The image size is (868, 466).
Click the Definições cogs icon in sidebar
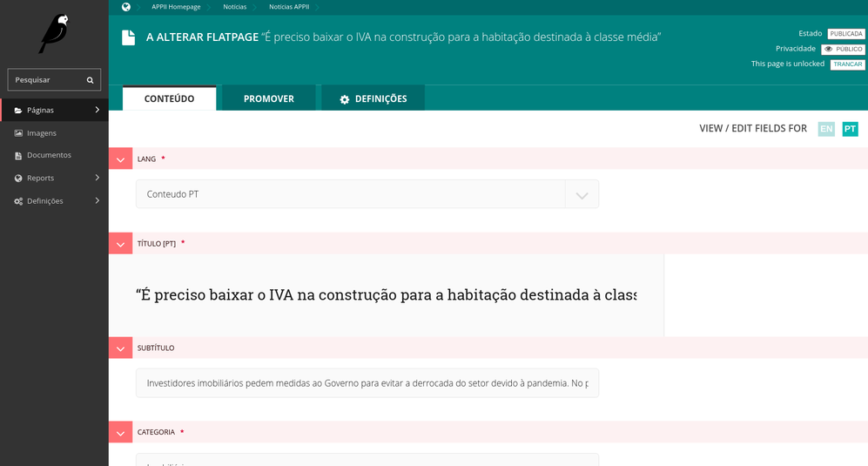tap(18, 201)
